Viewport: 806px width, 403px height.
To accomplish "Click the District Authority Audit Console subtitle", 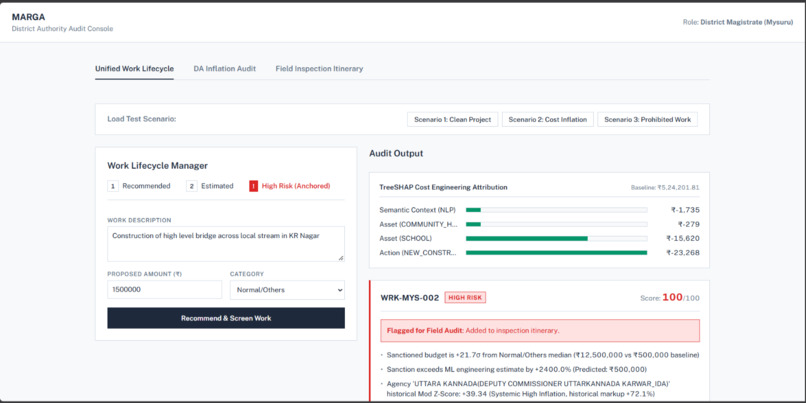I will [x=62, y=29].
